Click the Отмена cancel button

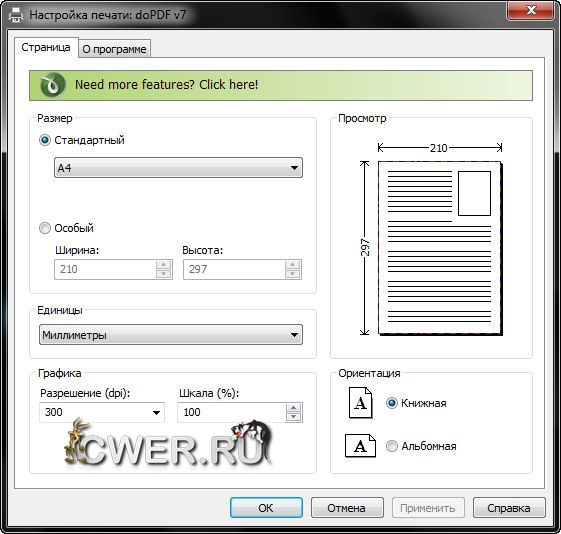347,508
